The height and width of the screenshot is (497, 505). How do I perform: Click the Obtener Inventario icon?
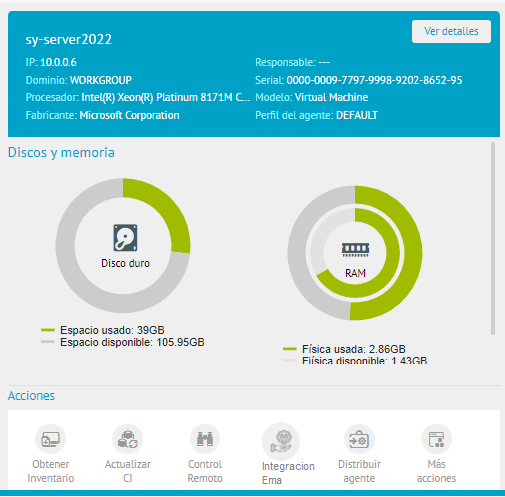pos(50,439)
